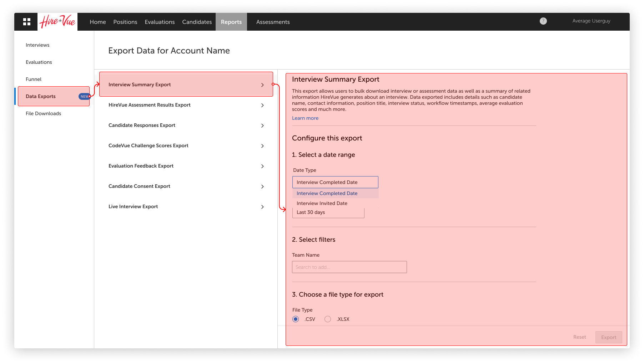Click the NEW badge on Data Exports

(84, 96)
